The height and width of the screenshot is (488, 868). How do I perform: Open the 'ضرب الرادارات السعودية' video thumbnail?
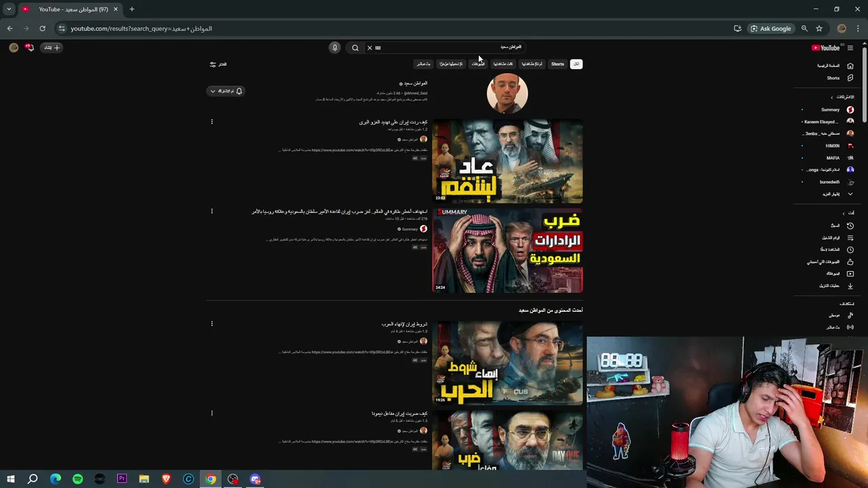507,251
